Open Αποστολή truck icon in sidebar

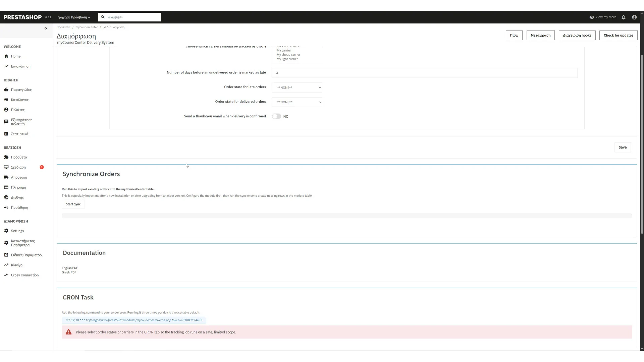tap(6, 177)
